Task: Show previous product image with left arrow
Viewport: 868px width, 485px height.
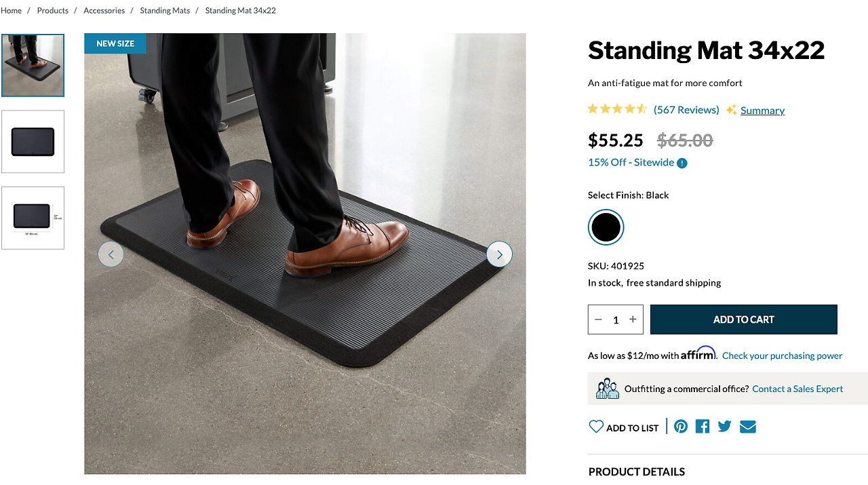Action: [x=111, y=254]
